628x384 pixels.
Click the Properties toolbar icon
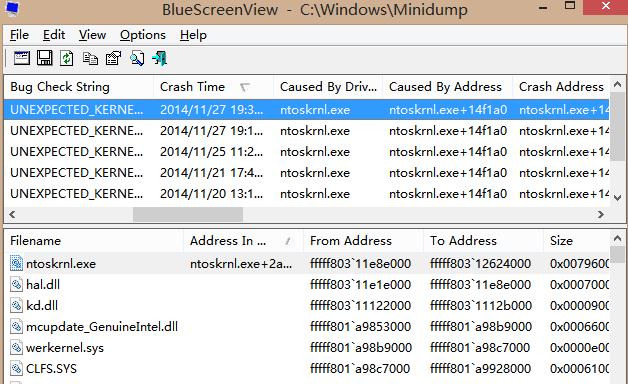point(113,58)
